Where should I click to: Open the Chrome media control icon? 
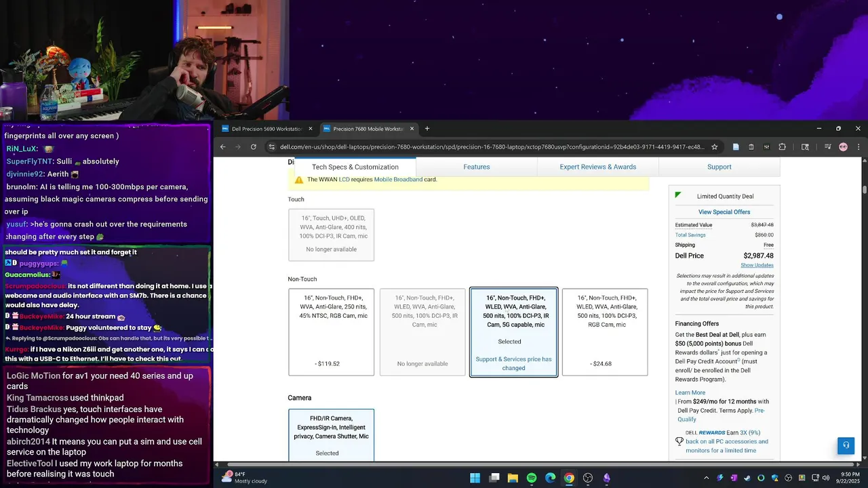pyautogui.click(x=828, y=146)
